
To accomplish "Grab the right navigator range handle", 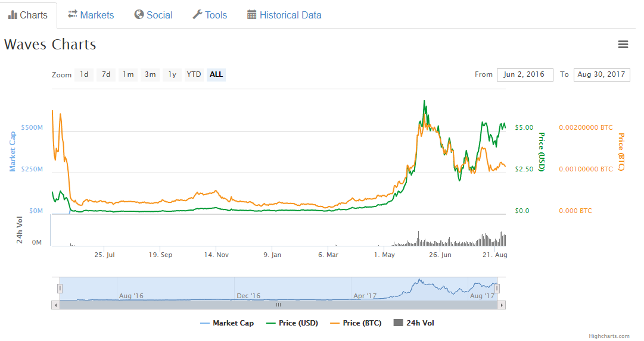I will [x=497, y=289].
